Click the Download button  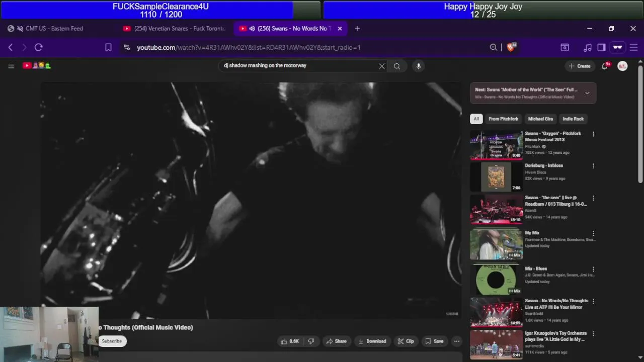point(372,341)
